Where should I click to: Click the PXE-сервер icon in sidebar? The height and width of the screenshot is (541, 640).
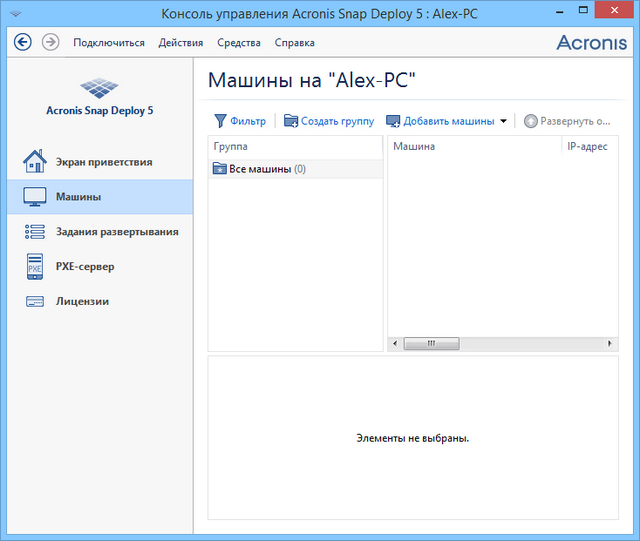coord(35,267)
